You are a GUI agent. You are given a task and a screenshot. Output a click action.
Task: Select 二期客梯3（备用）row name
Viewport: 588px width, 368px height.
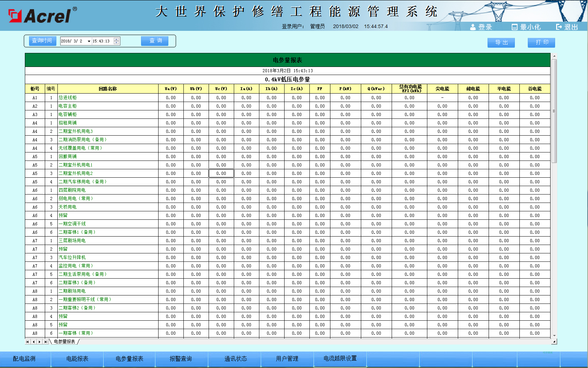click(77, 283)
